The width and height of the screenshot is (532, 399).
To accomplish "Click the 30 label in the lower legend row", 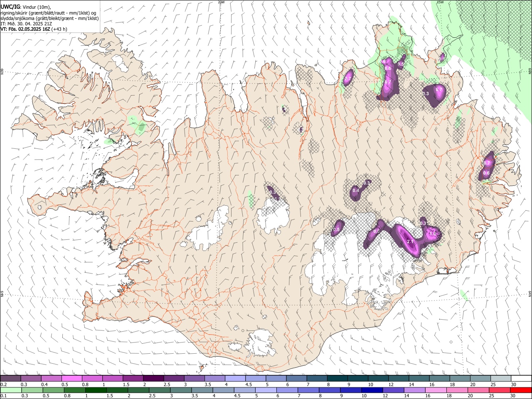I will pyautogui.click(x=514, y=396).
